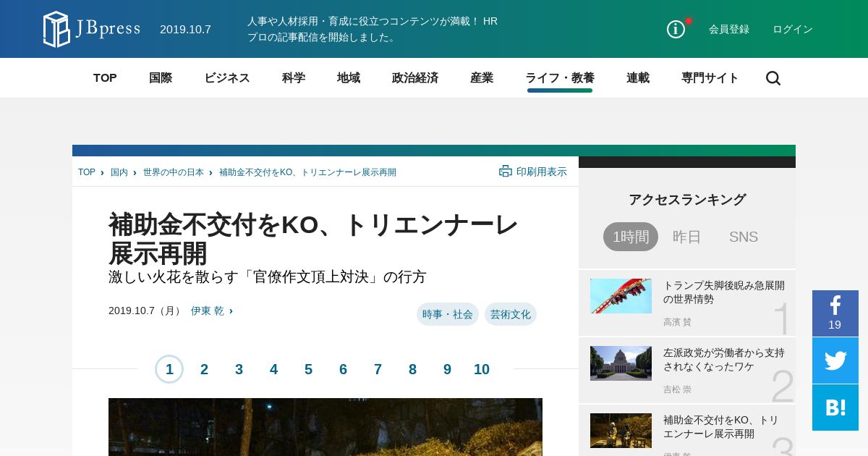Select the 時事・社会 tag
The image size is (868, 456).
point(448,314)
